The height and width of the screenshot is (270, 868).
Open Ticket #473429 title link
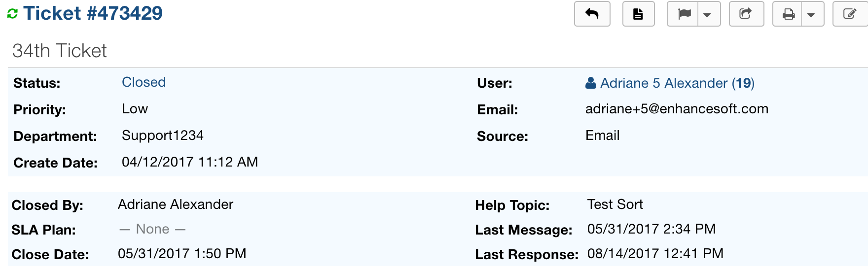pos(93,13)
